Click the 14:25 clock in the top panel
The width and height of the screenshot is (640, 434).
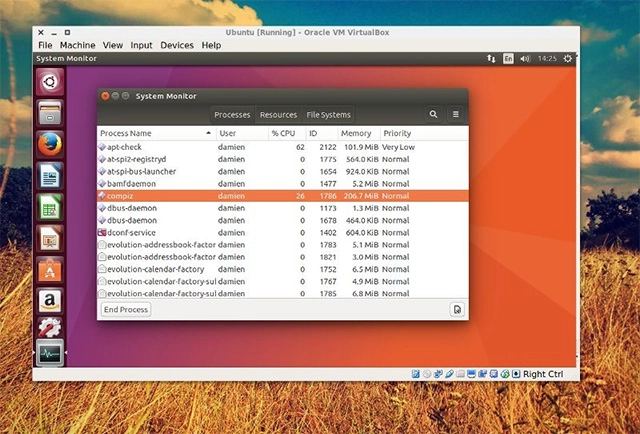coord(547,59)
